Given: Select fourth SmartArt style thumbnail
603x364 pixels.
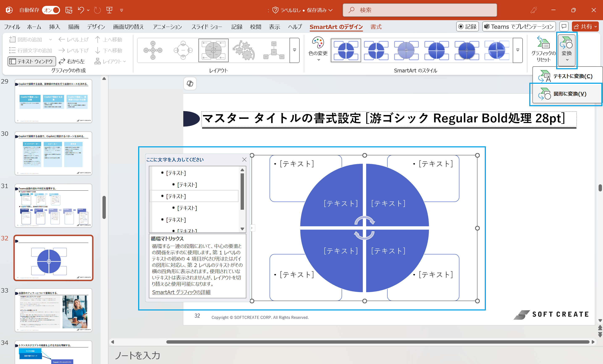Looking at the screenshot, I should tap(436, 50).
